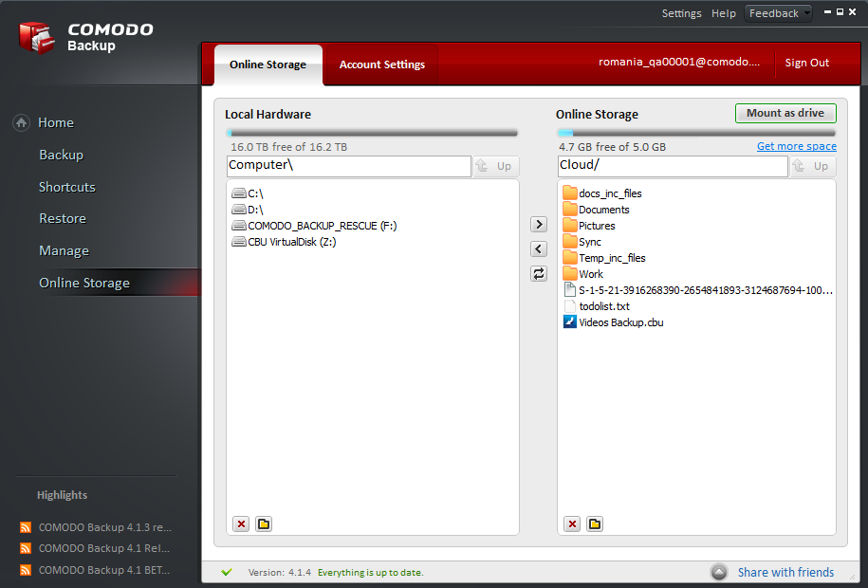Viewport: 868px width, 588px height.
Task: Click the Sign Out button
Action: click(807, 63)
